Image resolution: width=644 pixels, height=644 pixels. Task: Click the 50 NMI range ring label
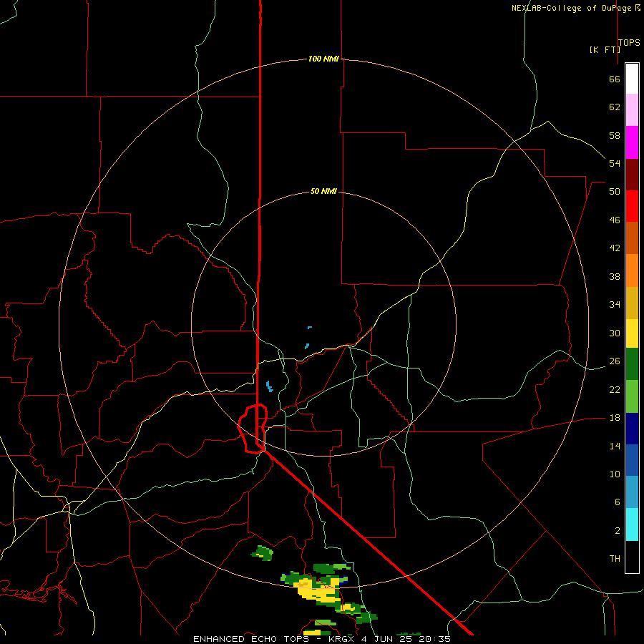point(323,191)
